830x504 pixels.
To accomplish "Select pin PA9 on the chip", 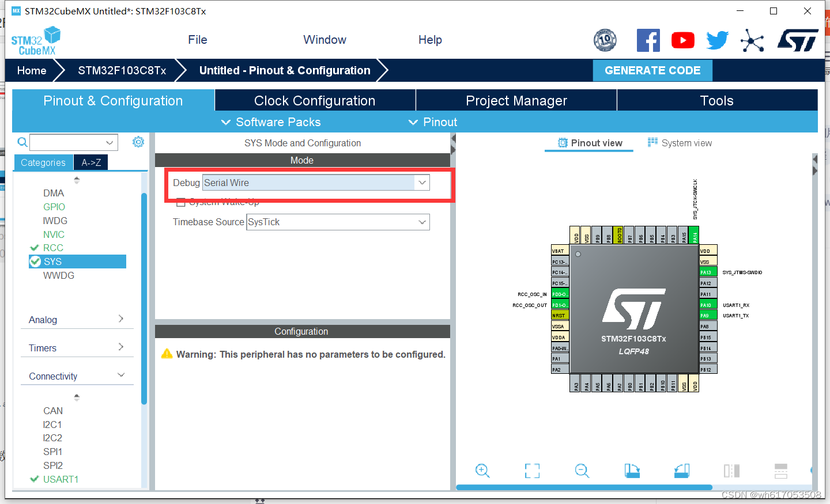I will [x=708, y=316].
